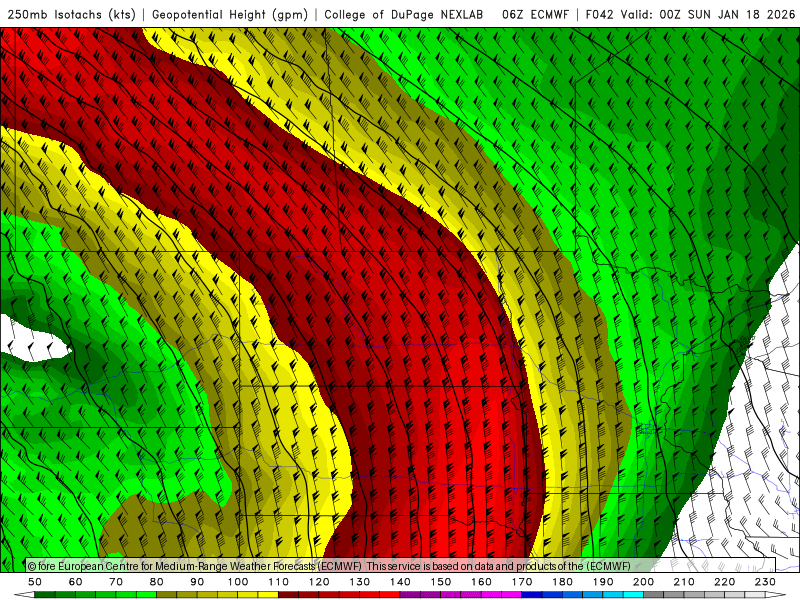Click the 'College of DuPage NEXLAB' label

[x=404, y=15]
